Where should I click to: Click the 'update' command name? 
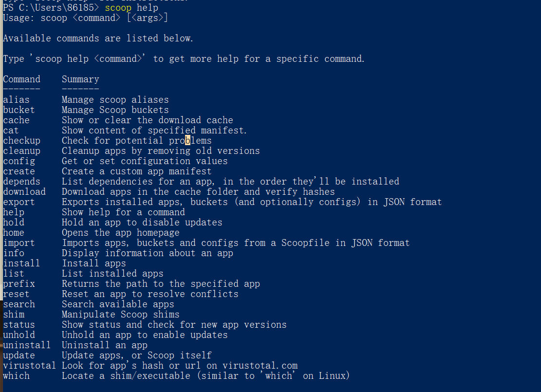pos(19,355)
